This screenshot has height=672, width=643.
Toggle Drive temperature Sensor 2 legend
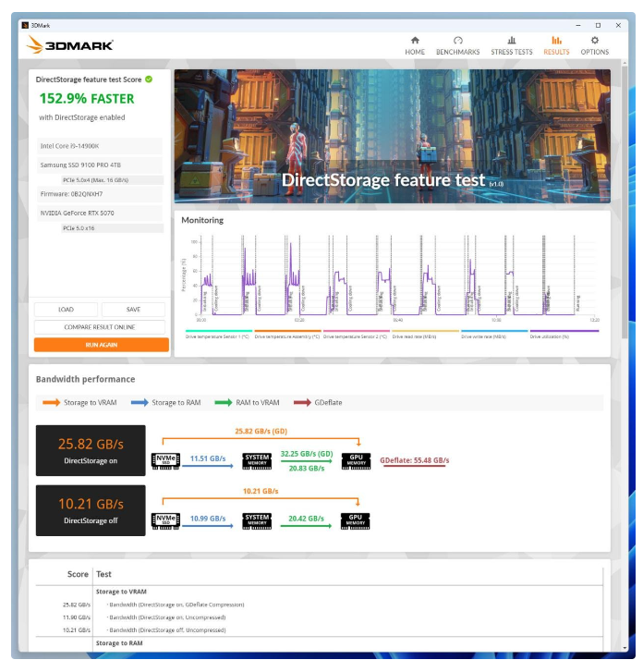point(355,334)
